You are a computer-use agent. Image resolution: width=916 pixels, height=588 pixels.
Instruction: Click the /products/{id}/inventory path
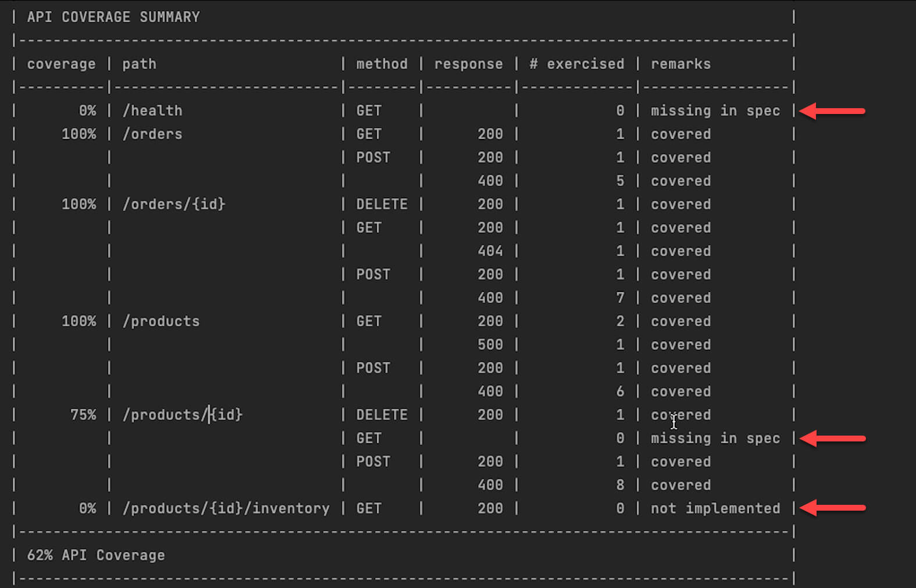click(x=226, y=508)
